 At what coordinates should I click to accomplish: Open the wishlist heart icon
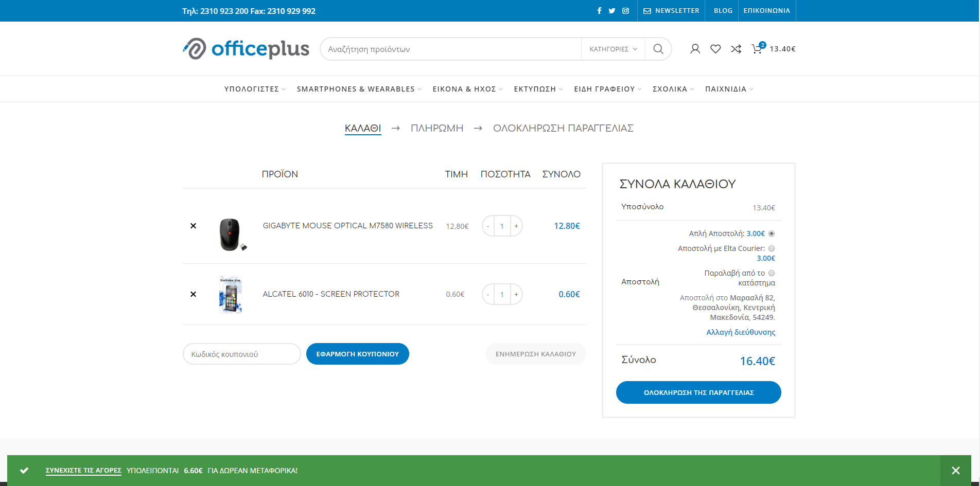click(x=715, y=49)
